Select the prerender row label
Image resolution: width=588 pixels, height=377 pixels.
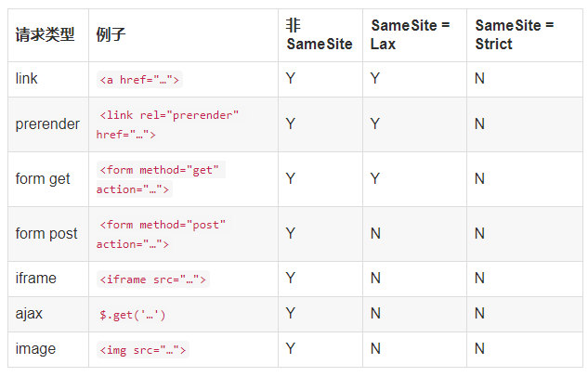pos(47,124)
